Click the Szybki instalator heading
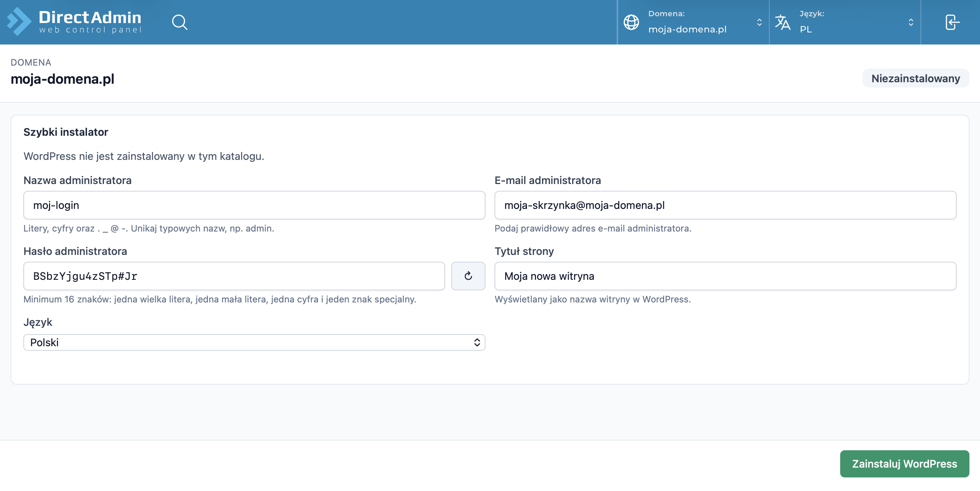Viewport: 980px width, 491px height. click(66, 132)
